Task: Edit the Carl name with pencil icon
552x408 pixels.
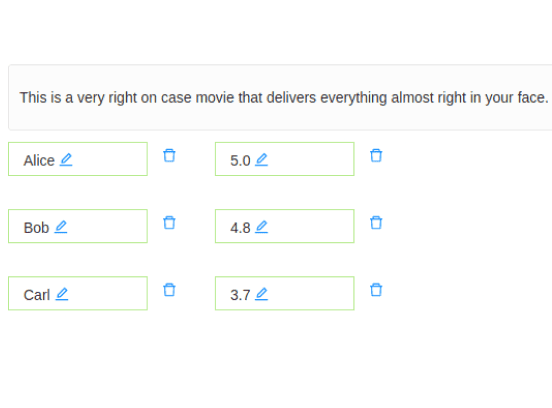Action: point(62,294)
